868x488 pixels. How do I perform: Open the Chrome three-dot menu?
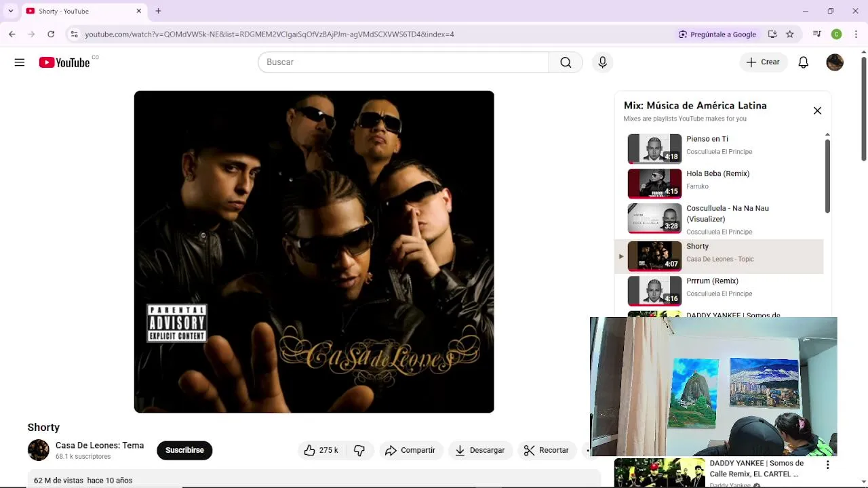point(856,34)
